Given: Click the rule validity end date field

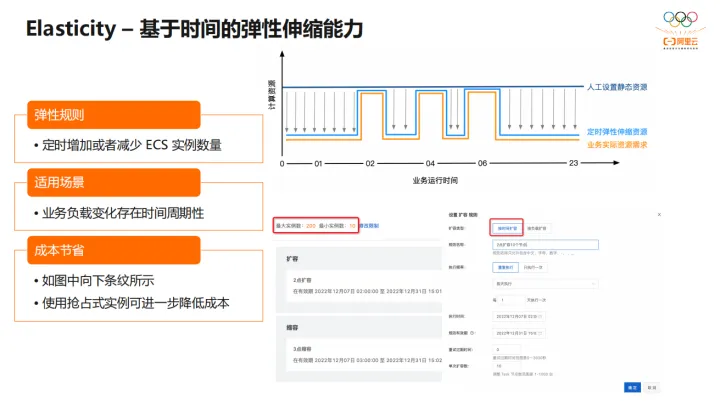Looking at the screenshot, I should pyautogui.click(x=518, y=333).
